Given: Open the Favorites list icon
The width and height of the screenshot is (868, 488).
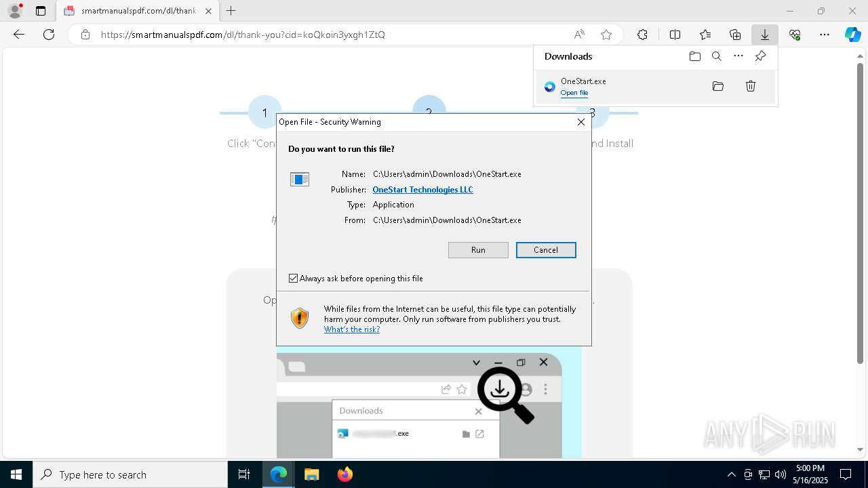Looking at the screenshot, I should pos(705,35).
